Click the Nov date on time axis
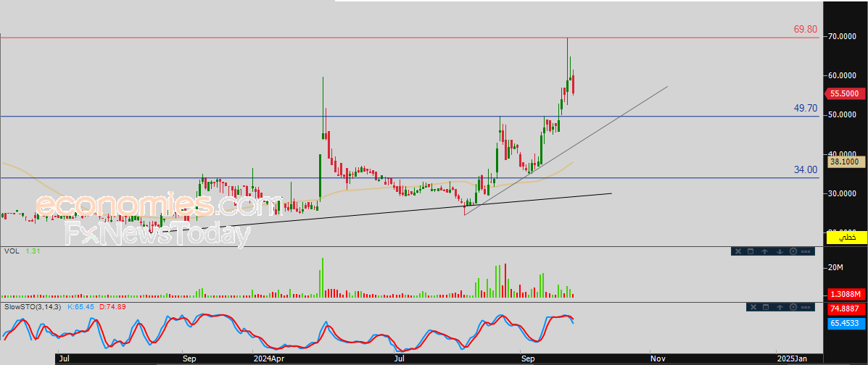Screen dimensions: 868x365 657,359
